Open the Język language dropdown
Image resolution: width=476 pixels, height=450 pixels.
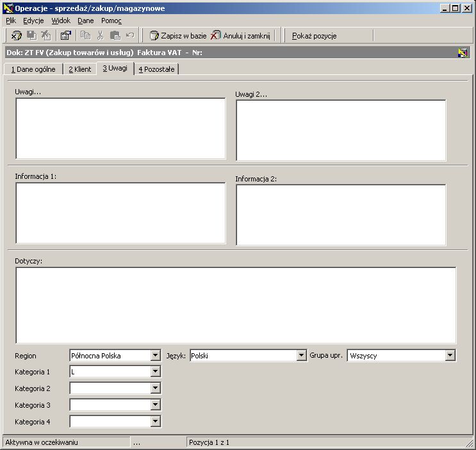click(x=301, y=355)
